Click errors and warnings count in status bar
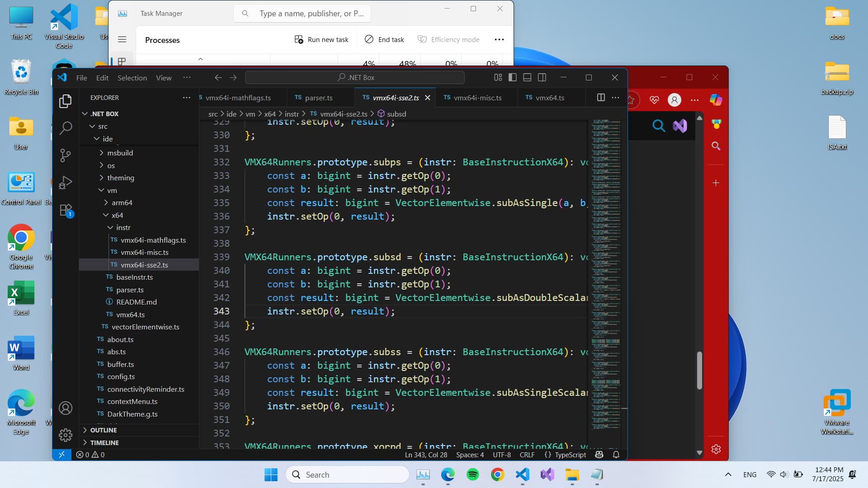868x488 pixels. click(90, 455)
